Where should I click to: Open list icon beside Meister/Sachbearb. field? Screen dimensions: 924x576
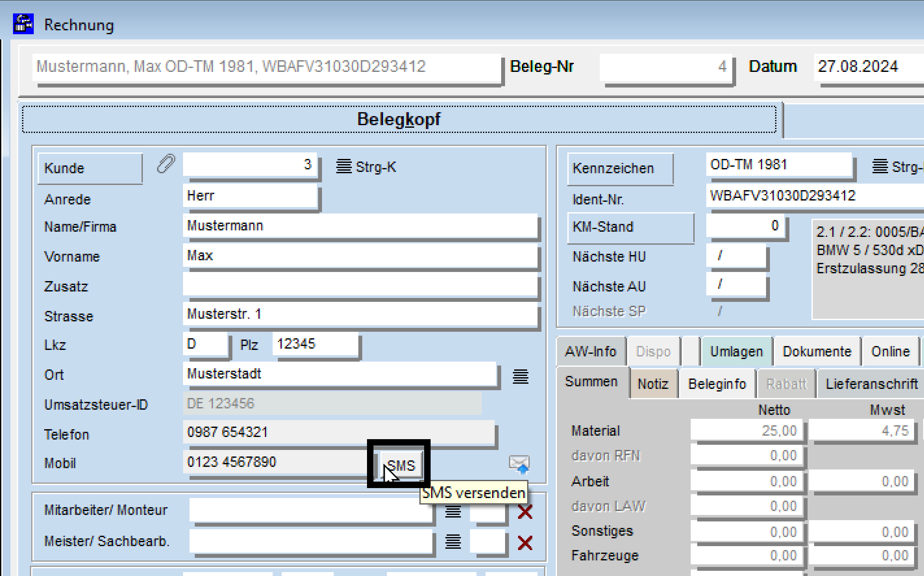[453, 542]
